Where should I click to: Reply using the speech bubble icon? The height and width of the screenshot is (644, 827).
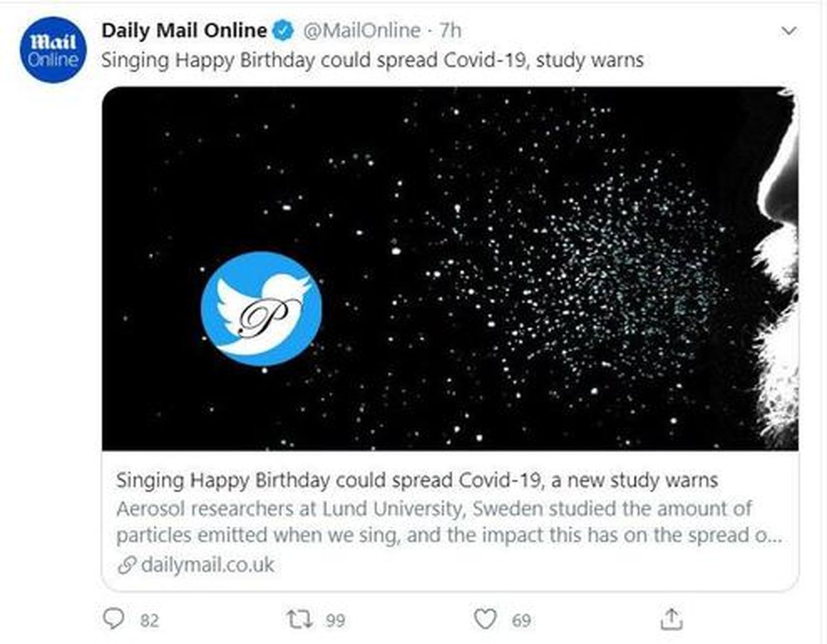(113, 620)
